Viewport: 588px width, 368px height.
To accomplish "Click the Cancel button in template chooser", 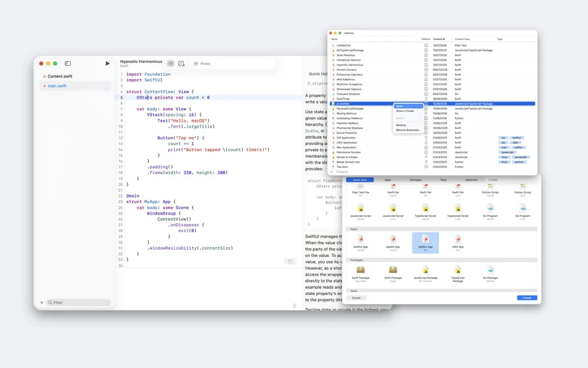I will point(356,298).
